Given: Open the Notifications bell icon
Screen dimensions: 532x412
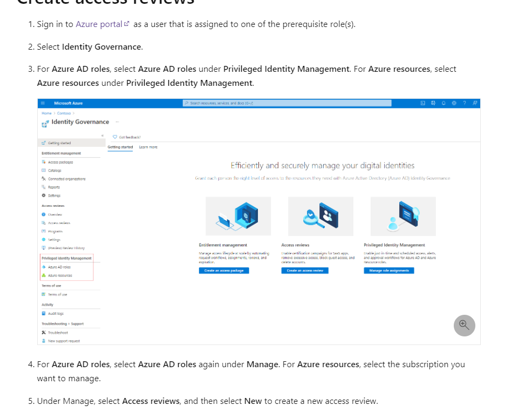Looking at the screenshot, I should (x=444, y=103).
